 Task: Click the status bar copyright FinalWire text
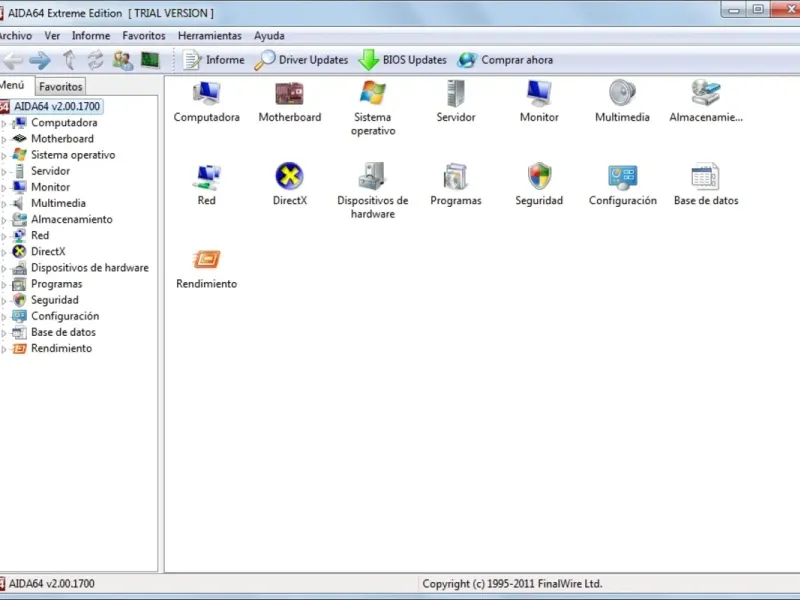pyautogui.click(x=512, y=584)
